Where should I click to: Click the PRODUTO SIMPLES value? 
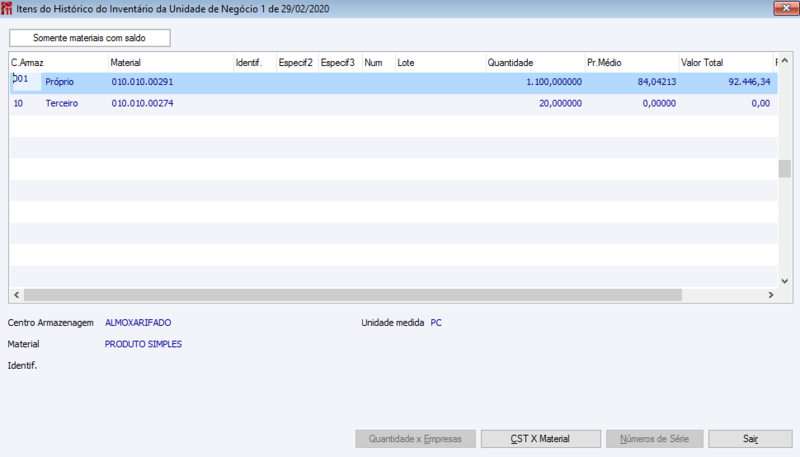pyautogui.click(x=143, y=344)
